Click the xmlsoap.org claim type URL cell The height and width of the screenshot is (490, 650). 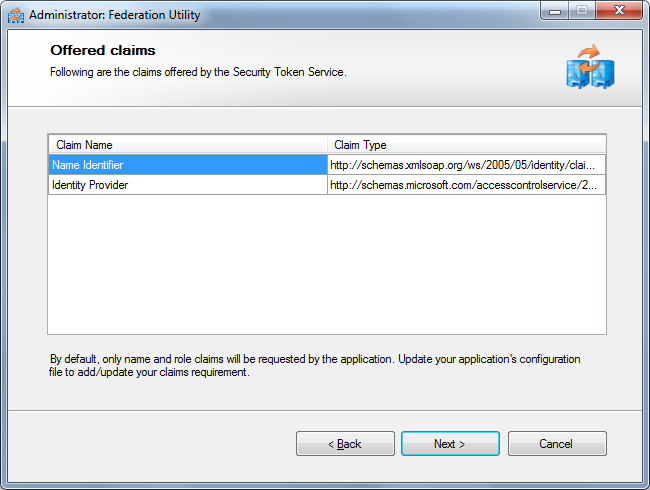pos(466,165)
